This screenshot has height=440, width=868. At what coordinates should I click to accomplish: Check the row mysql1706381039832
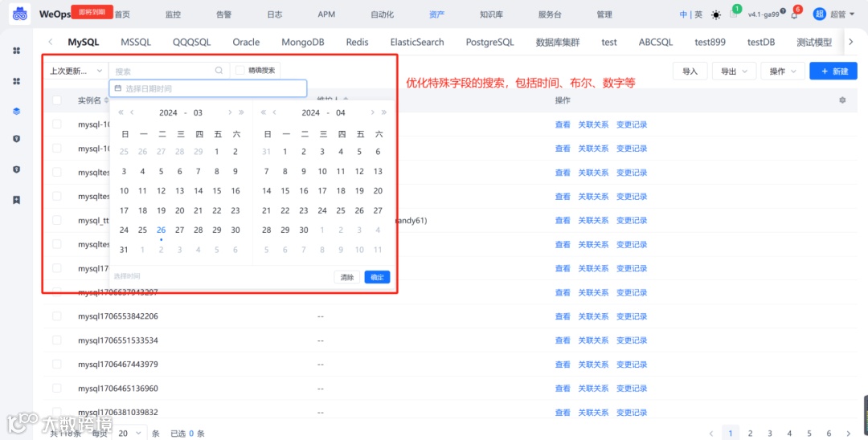(56, 412)
